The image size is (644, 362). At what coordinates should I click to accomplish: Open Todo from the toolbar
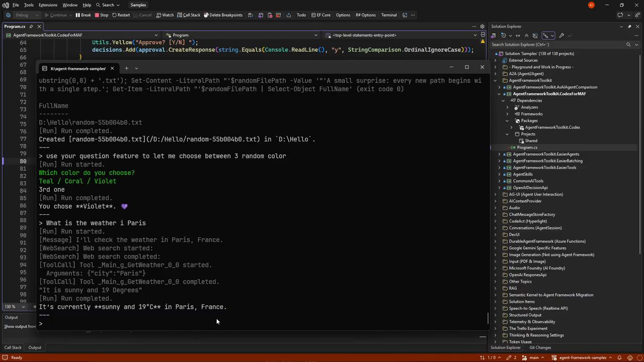(301, 15)
